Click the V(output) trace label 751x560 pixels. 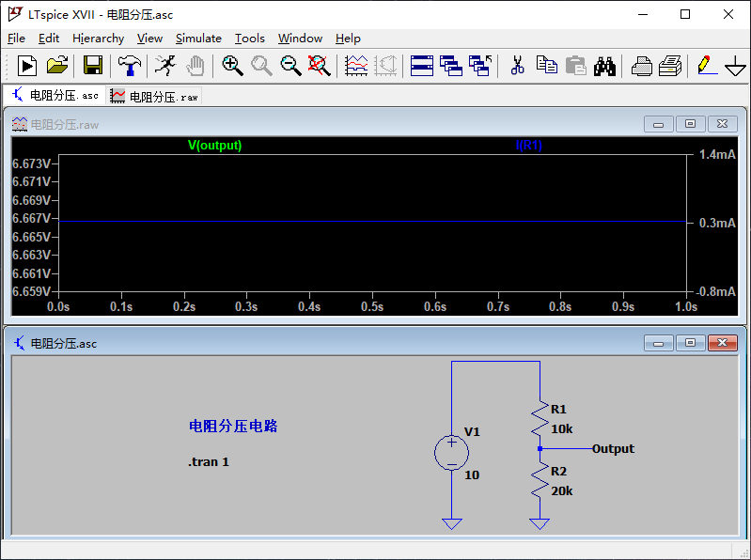[x=214, y=146]
